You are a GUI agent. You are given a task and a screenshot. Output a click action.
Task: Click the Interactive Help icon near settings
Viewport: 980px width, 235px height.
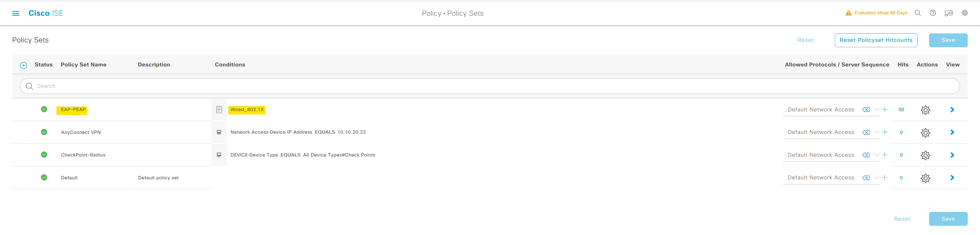tap(949, 13)
